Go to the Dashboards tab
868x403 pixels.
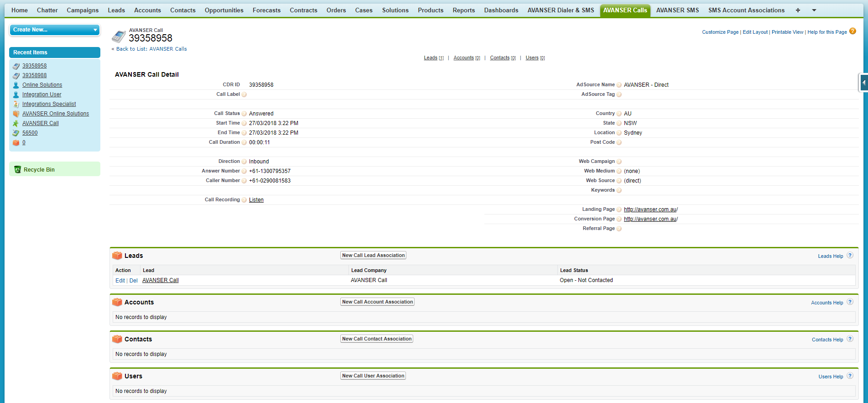[x=501, y=10]
